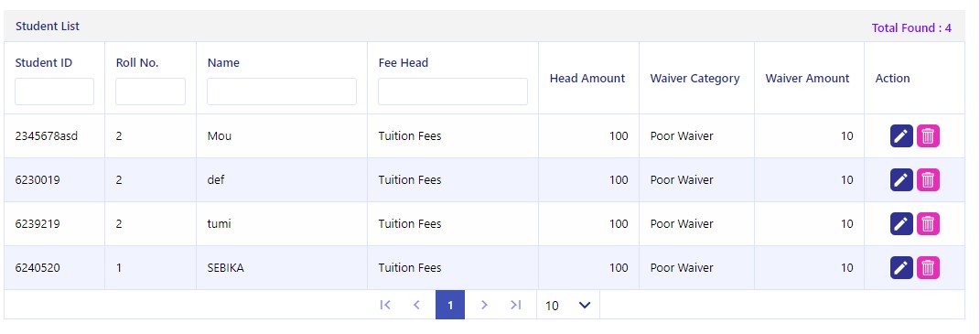Click the Name filter text box

[x=282, y=92]
